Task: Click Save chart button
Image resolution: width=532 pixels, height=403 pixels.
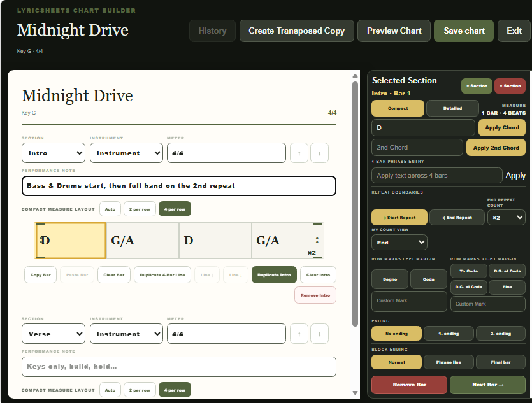Action: tap(464, 31)
